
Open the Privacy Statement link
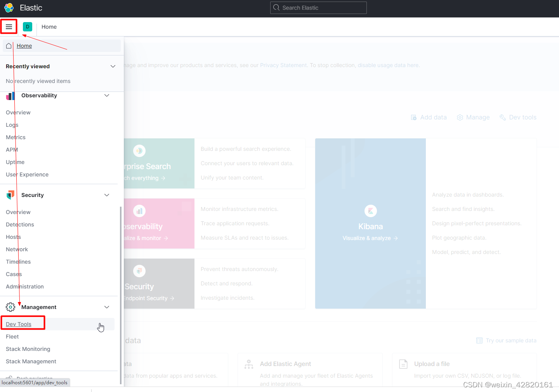(x=283, y=65)
